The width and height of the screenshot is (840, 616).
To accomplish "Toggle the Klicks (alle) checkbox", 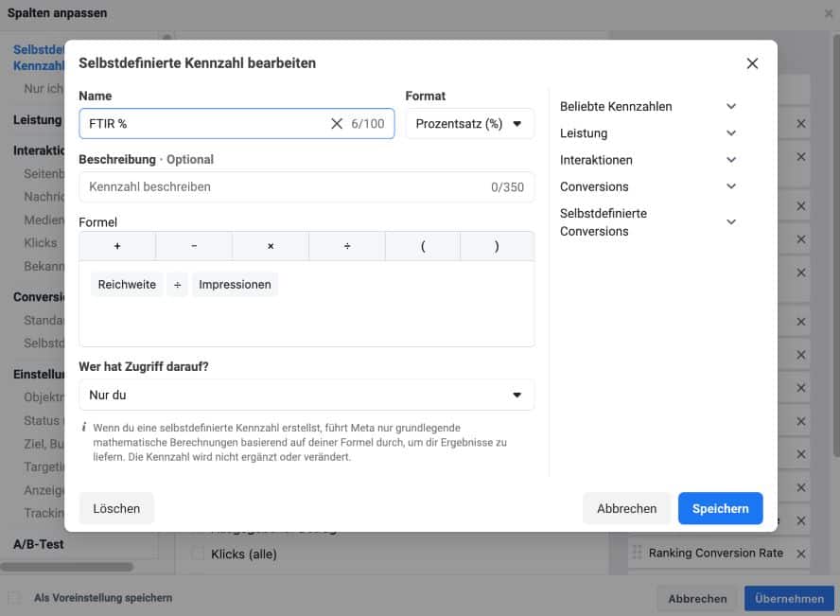I will click(x=199, y=554).
